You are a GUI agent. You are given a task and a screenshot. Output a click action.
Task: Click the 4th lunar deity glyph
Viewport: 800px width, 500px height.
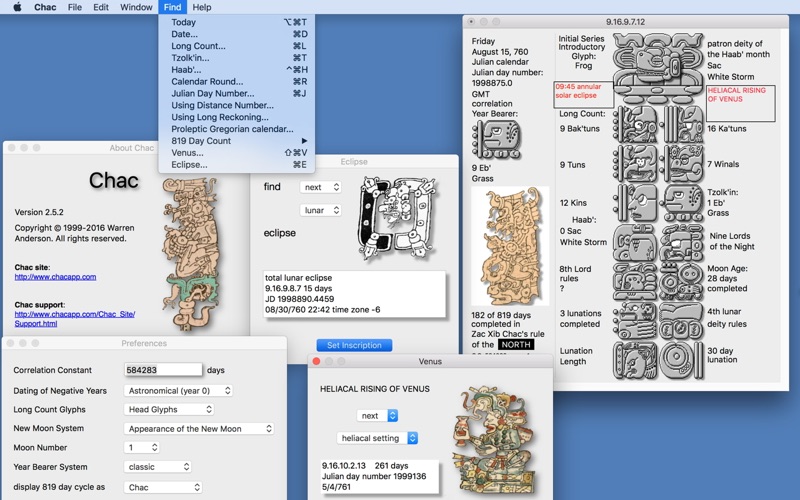click(683, 320)
